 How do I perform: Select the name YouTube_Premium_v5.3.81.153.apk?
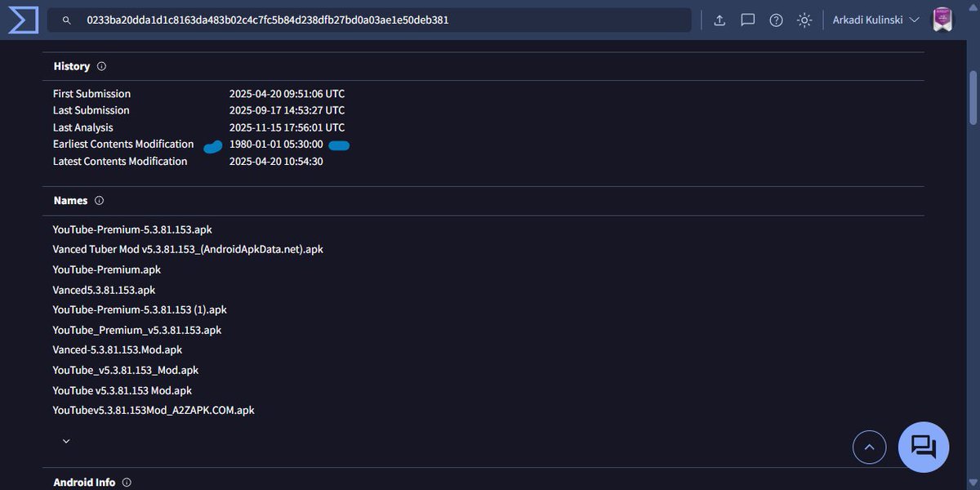click(x=137, y=330)
